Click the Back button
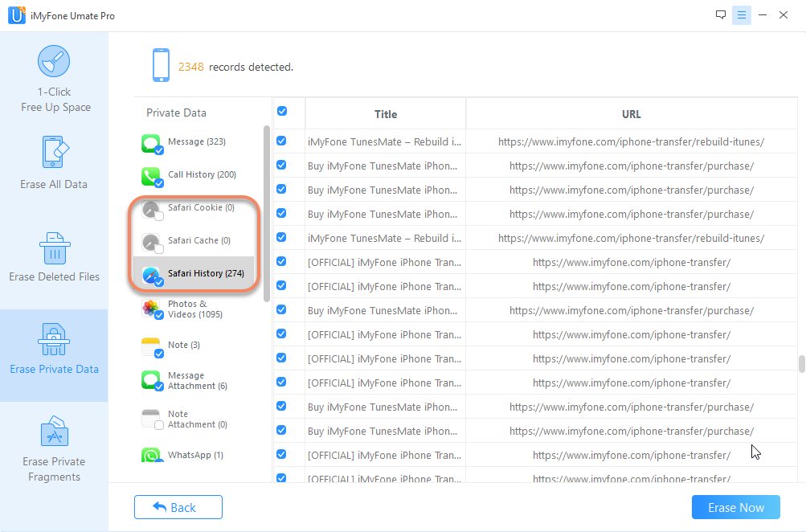The height and width of the screenshot is (532, 806). click(178, 507)
